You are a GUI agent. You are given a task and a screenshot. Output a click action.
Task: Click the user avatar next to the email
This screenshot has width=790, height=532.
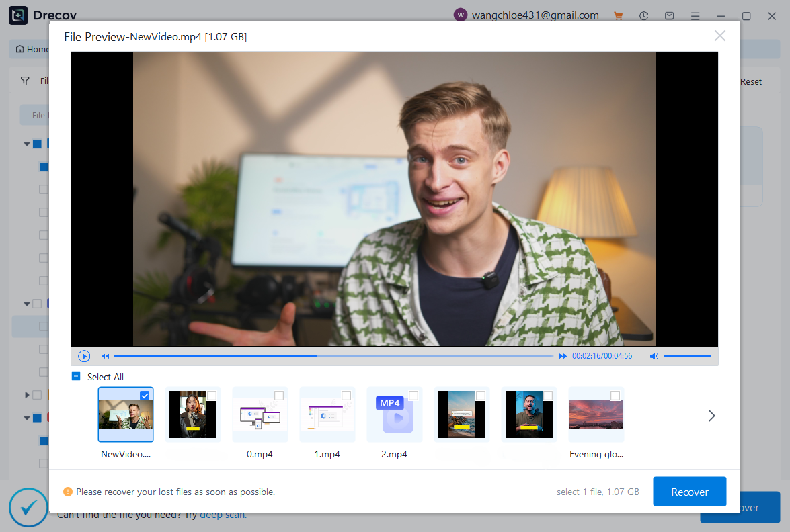click(x=461, y=15)
